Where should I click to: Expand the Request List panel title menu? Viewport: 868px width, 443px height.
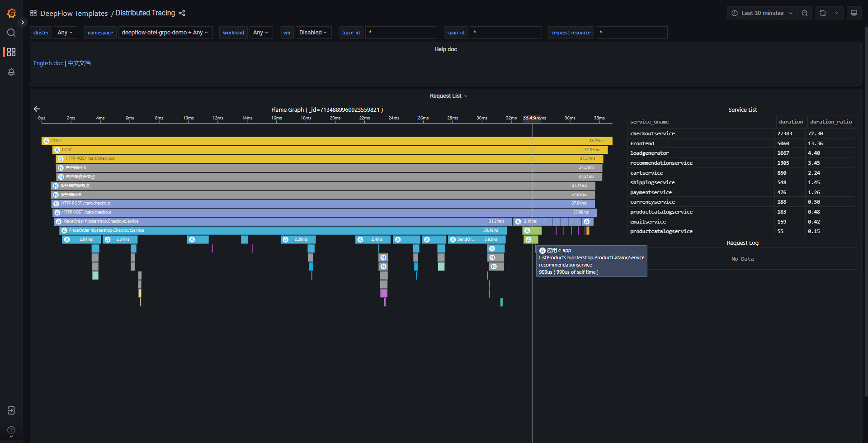pos(448,96)
